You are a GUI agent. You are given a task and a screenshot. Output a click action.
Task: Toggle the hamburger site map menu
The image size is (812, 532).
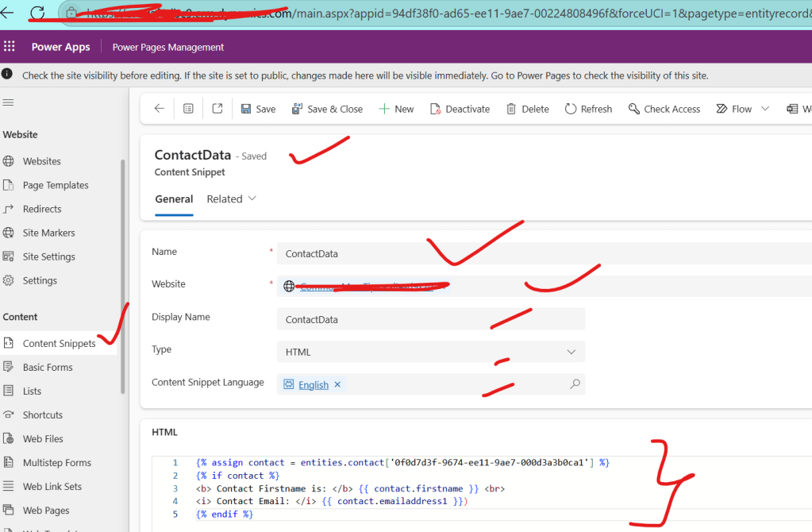[9, 102]
